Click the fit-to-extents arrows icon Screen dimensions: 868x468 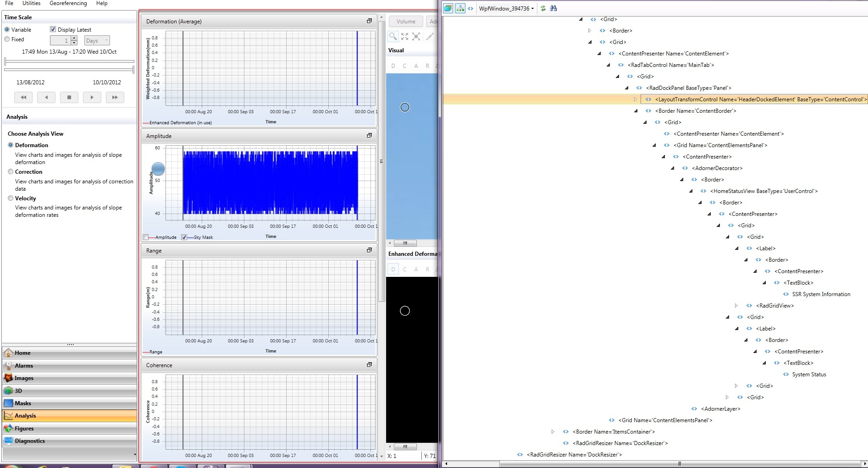404,37
